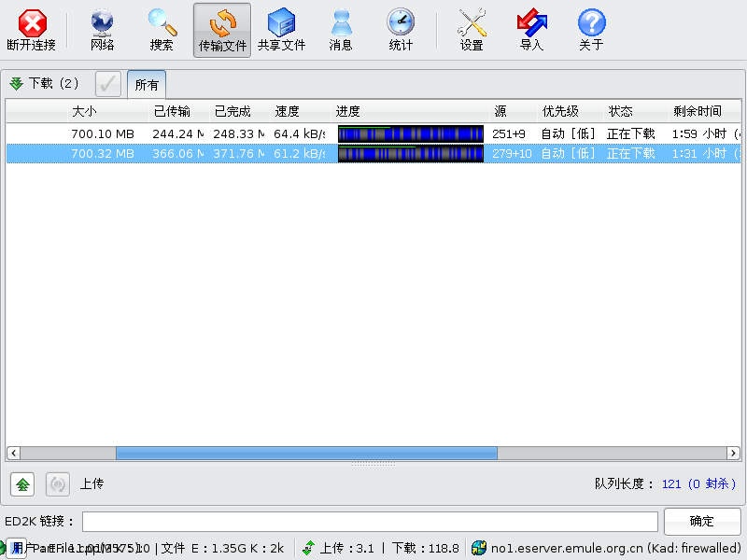Sort by the 已完成 column header
Screen dimensions: 747x560
(x=240, y=111)
